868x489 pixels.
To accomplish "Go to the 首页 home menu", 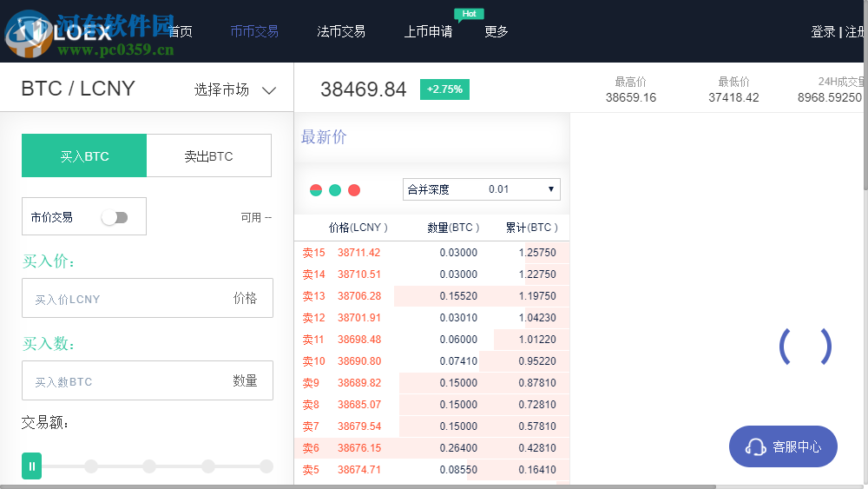I will click(181, 31).
